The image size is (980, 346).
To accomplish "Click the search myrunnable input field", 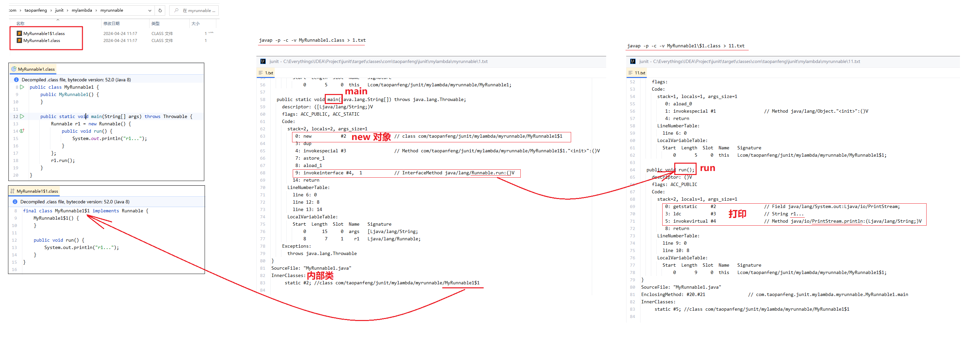I will [194, 11].
